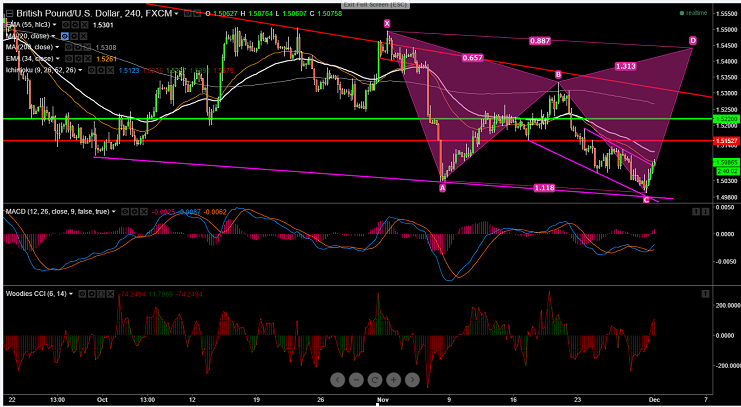
Task: Remove the MA (200, close) indicator
Action: [87, 47]
